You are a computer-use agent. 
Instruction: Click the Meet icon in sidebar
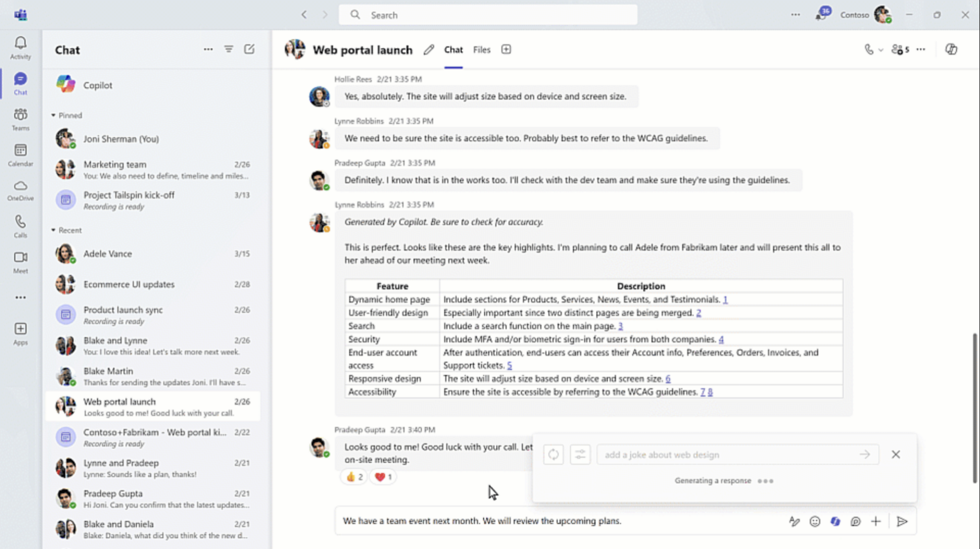click(20, 262)
